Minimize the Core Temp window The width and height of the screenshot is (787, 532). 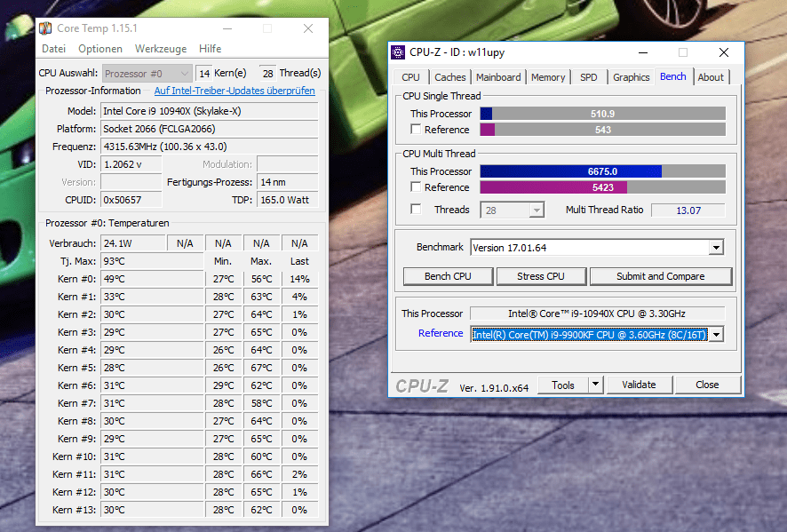[x=227, y=28]
